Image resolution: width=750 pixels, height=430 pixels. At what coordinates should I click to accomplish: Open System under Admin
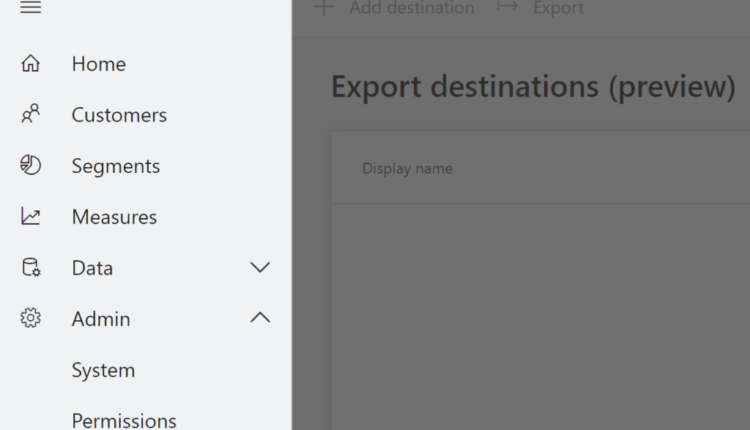(x=103, y=370)
